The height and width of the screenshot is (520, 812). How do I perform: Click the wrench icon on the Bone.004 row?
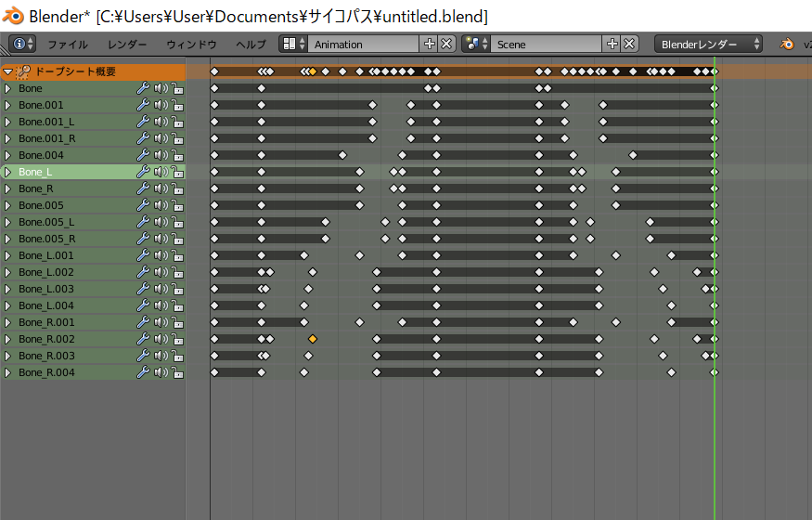143,155
